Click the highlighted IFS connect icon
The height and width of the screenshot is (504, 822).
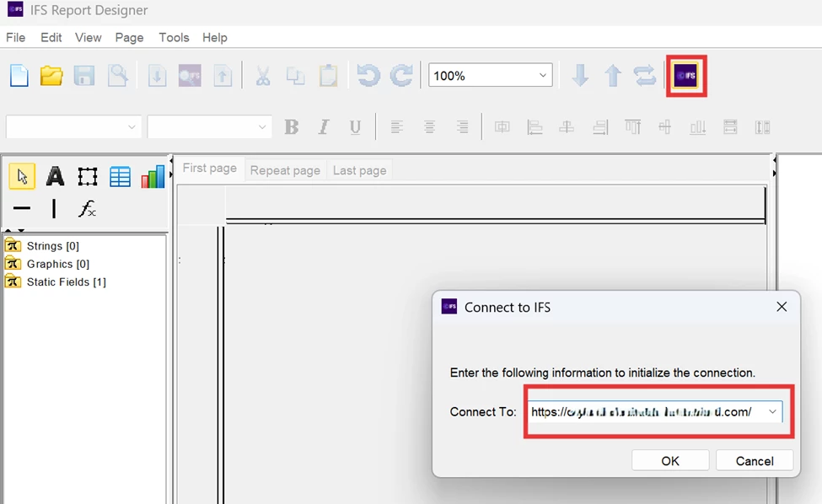[686, 76]
